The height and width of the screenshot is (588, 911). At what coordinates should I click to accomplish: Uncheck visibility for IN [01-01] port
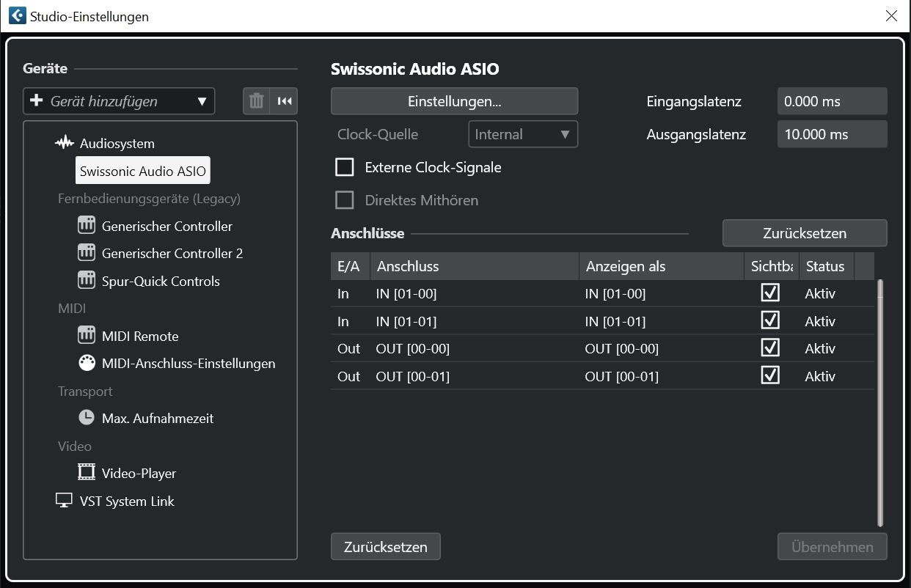[770, 320]
